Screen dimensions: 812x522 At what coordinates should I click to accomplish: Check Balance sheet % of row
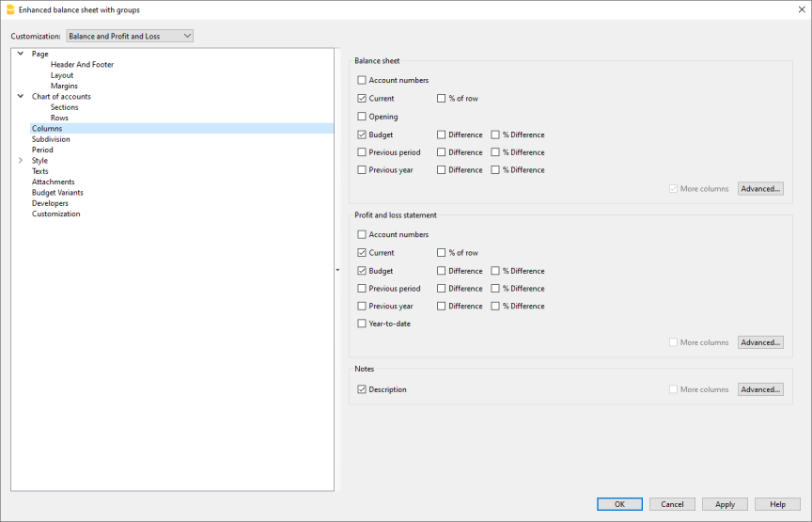coord(441,98)
